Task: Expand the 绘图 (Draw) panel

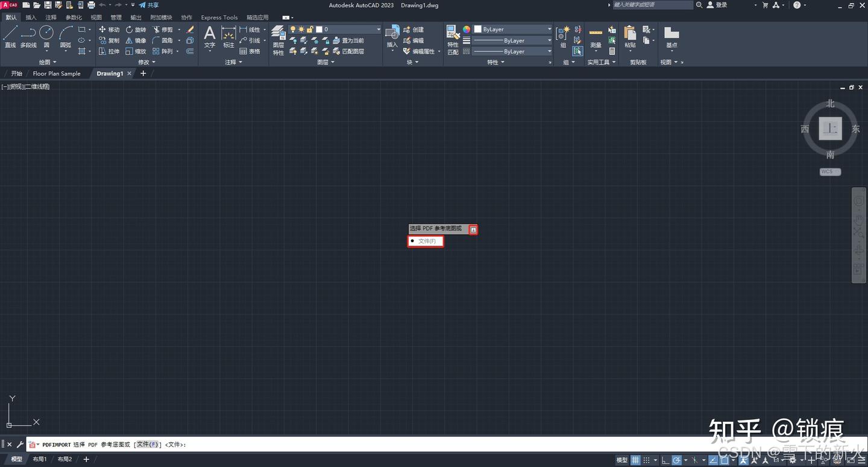Action: (46, 62)
